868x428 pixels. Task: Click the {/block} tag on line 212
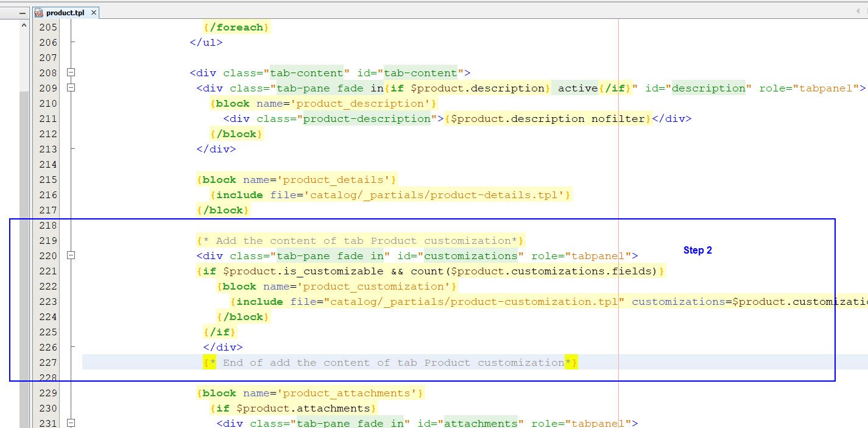coord(236,134)
